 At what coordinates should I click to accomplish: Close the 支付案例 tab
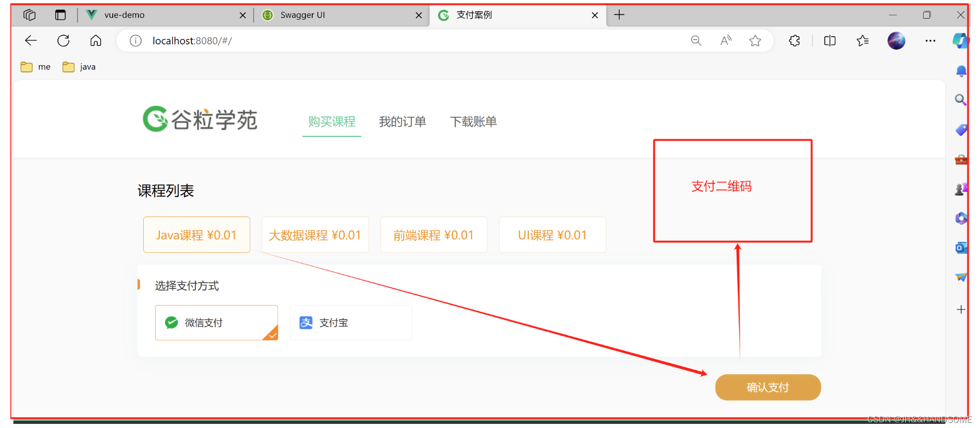[595, 16]
